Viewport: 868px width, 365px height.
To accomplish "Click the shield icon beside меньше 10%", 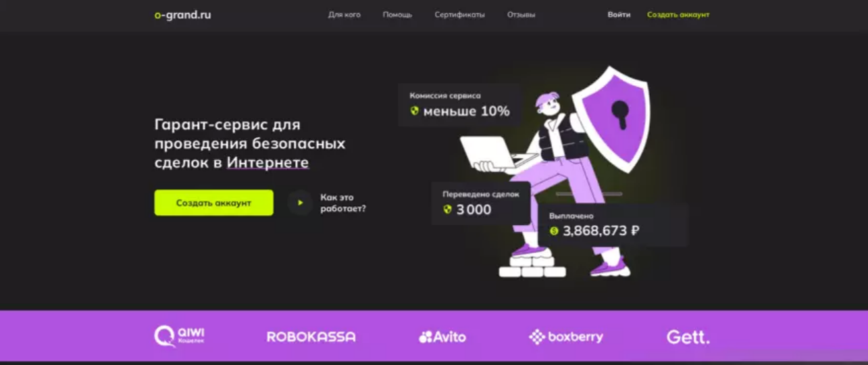I will tap(415, 110).
